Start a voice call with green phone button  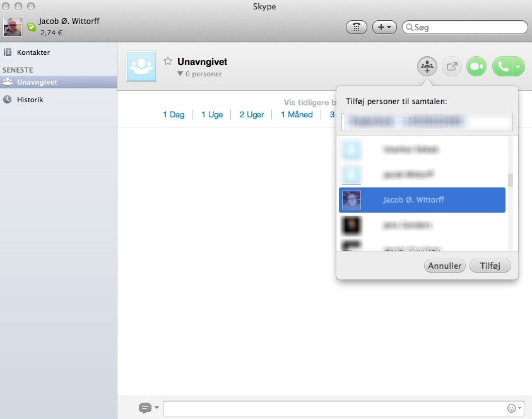click(x=502, y=66)
